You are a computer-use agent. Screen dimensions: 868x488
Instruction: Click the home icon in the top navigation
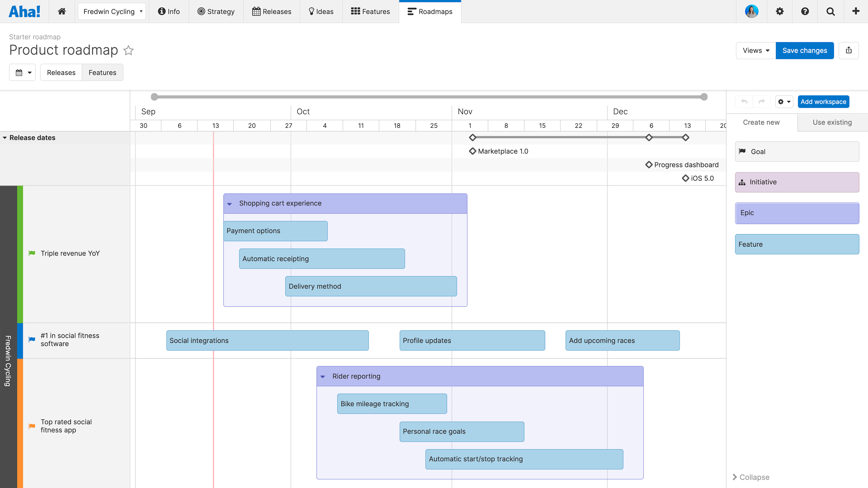(x=62, y=11)
